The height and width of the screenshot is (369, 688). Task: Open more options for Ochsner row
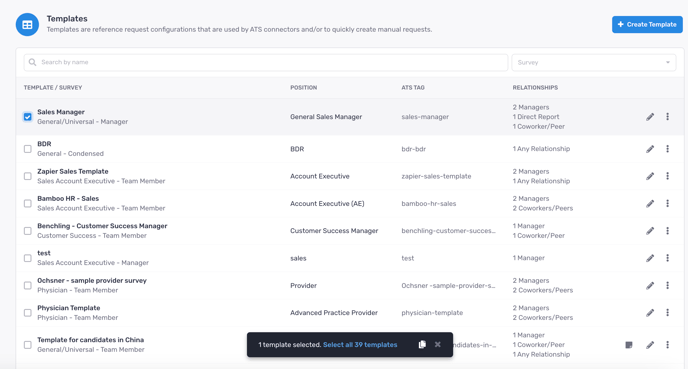(667, 286)
